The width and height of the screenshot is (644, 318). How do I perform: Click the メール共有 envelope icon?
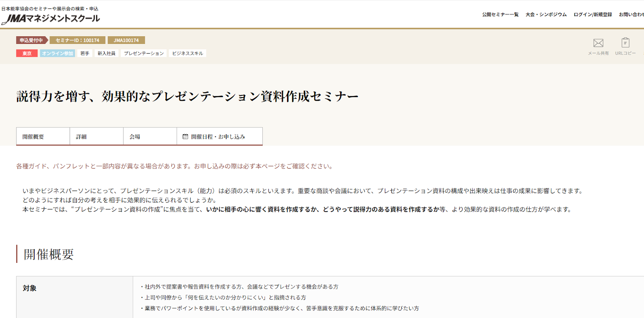(x=598, y=43)
